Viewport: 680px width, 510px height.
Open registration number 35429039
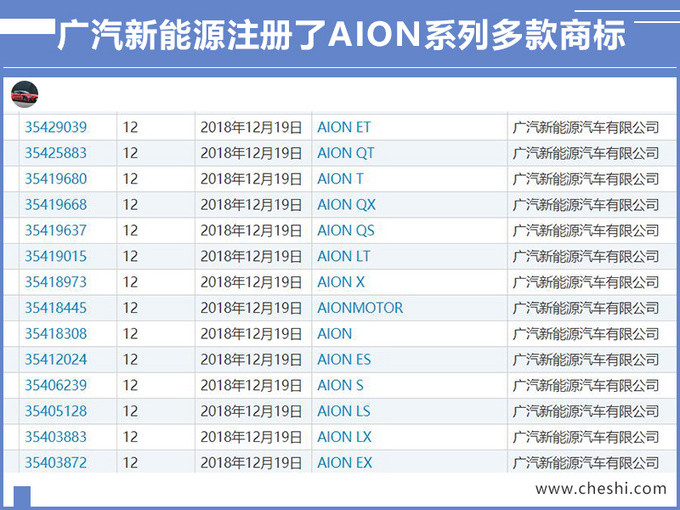tap(56, 127)
